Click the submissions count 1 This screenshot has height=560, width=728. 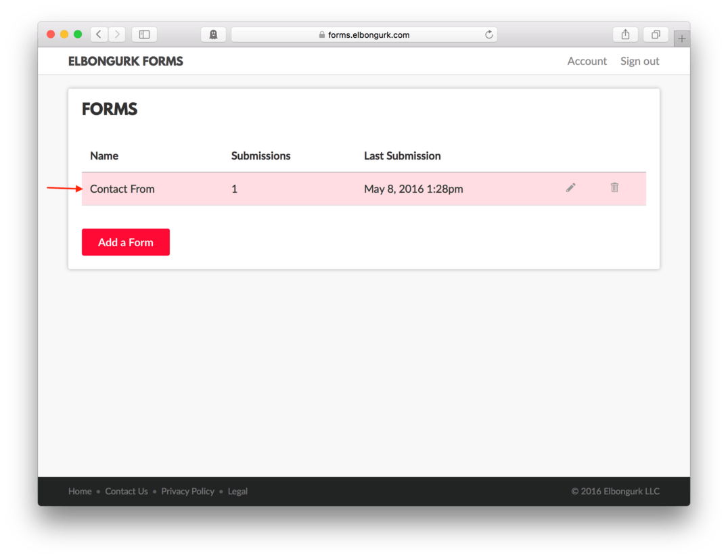tap(235, 189)
